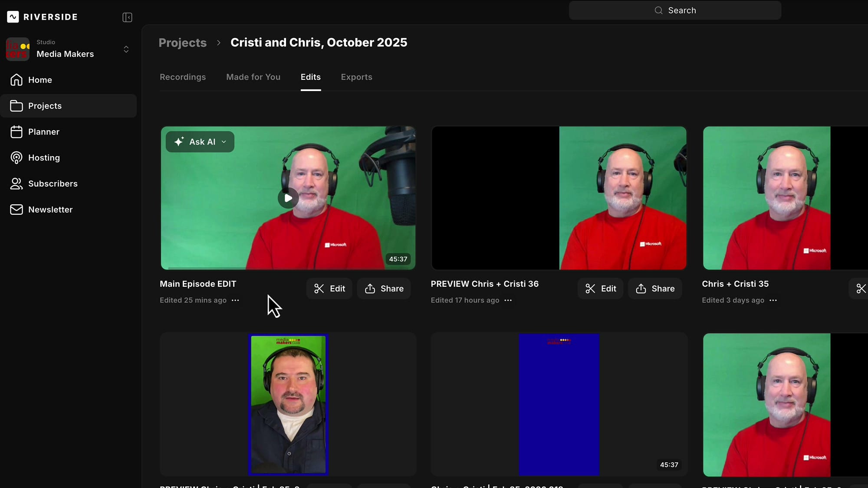Open the Planner section
Image resolution: width=868 pixels, height=488 pixels.
pyautogui.click(x=69, y=132)
